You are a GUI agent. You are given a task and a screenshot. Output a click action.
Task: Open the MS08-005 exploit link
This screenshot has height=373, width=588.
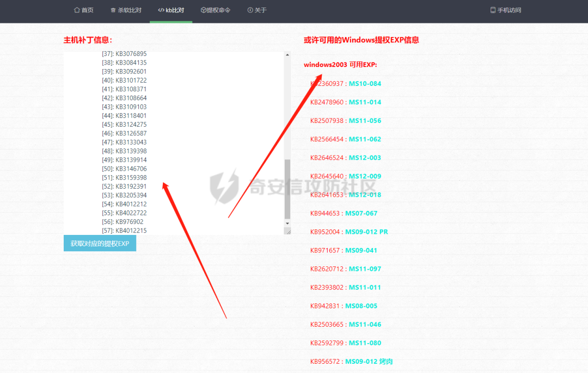tap(361, 306)
